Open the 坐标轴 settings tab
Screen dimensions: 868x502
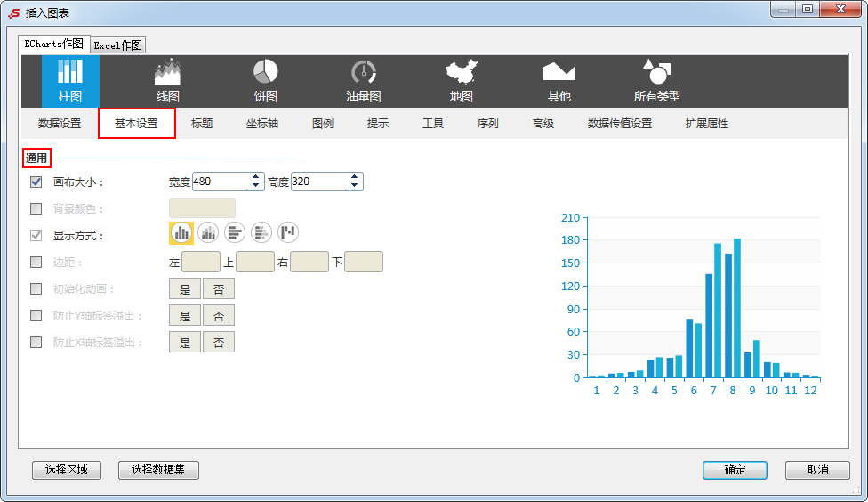coord(262,124)
